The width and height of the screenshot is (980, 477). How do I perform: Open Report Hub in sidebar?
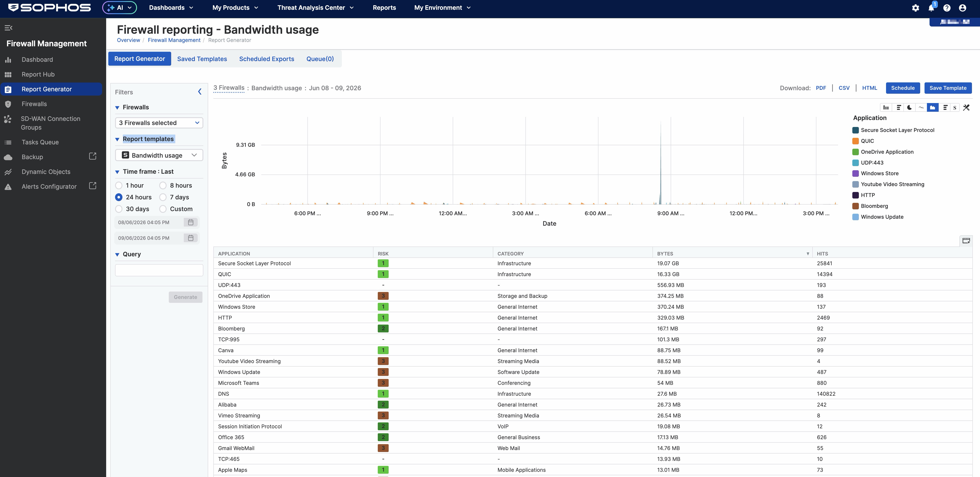pos(38,75)
